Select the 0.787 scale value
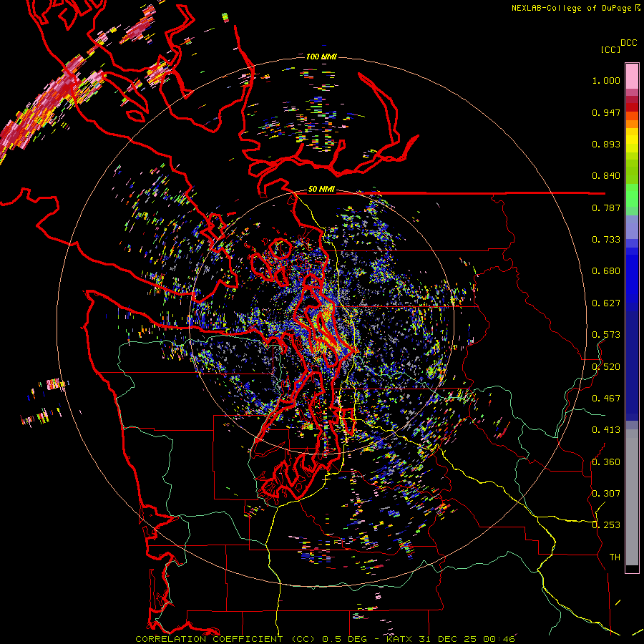The image size is (644, 644). click(x=606, y=208)
